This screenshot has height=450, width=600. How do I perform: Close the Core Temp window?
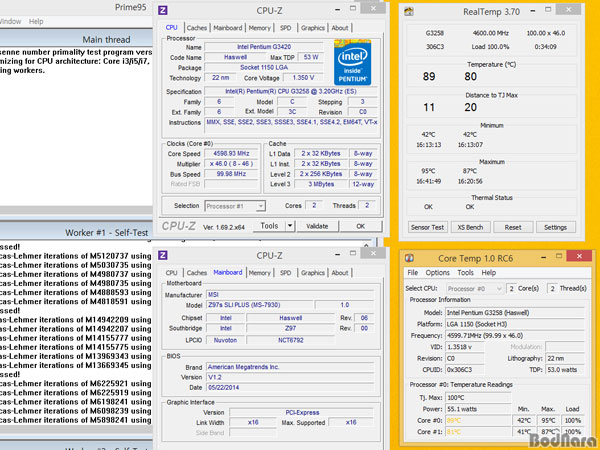[579, 256]
